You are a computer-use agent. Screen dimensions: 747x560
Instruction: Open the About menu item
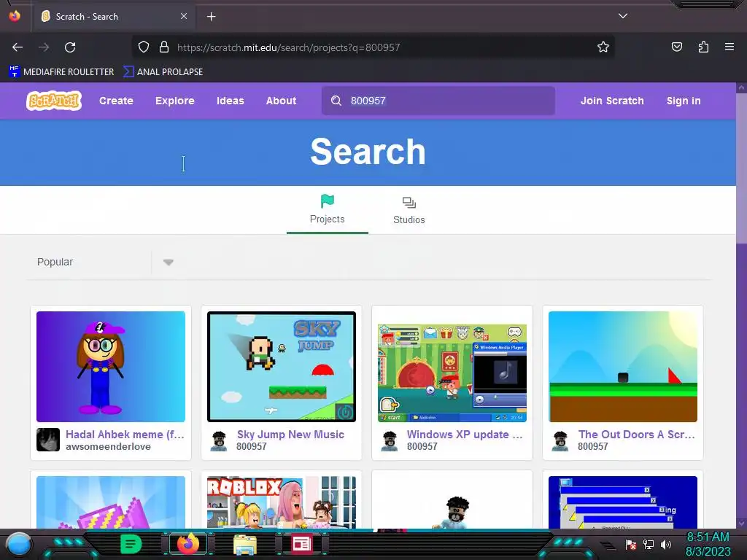click(281, 101)
